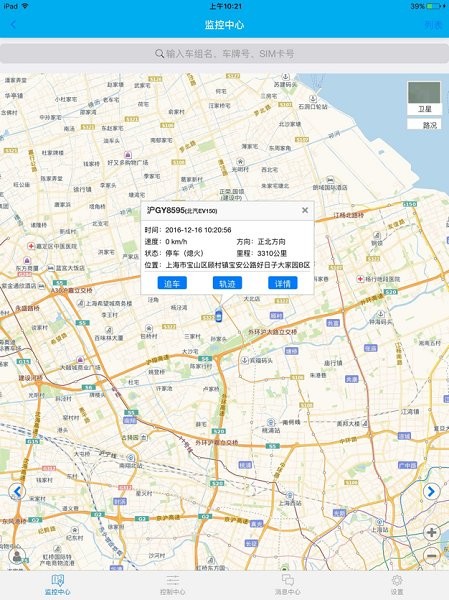Open the 列表 list view link

click(433, 25)
